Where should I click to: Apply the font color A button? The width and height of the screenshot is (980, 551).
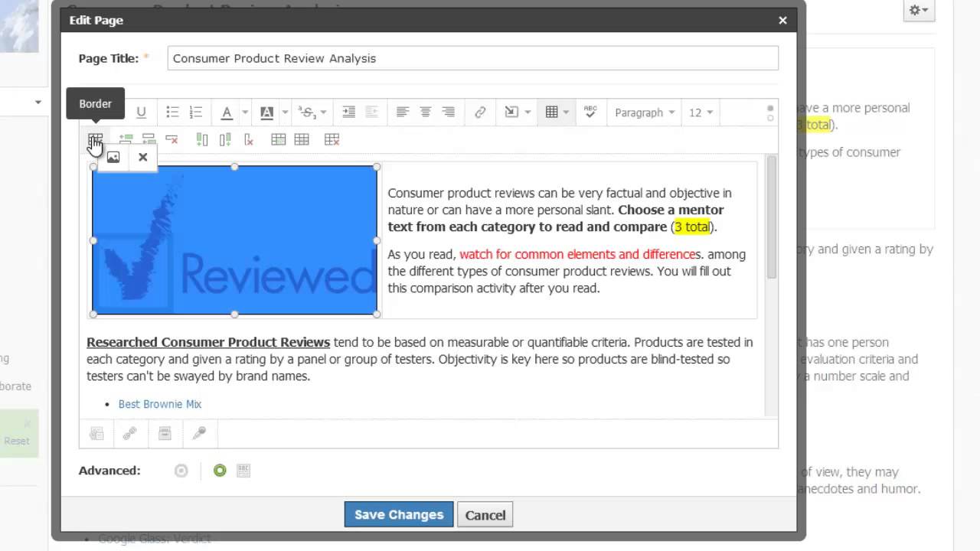point(227,112)
